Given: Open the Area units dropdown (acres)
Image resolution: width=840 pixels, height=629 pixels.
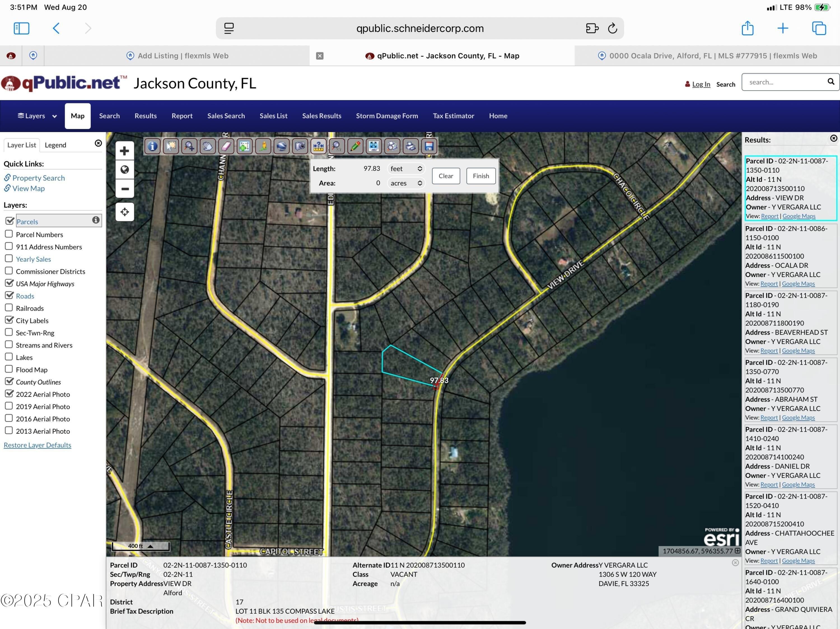Looking at the screenshot, I should (406, 183).
